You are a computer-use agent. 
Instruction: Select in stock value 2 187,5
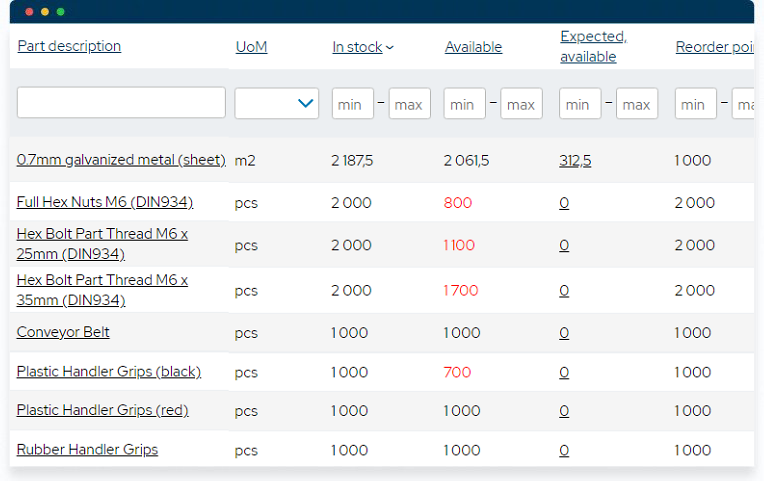coord(352,160)
